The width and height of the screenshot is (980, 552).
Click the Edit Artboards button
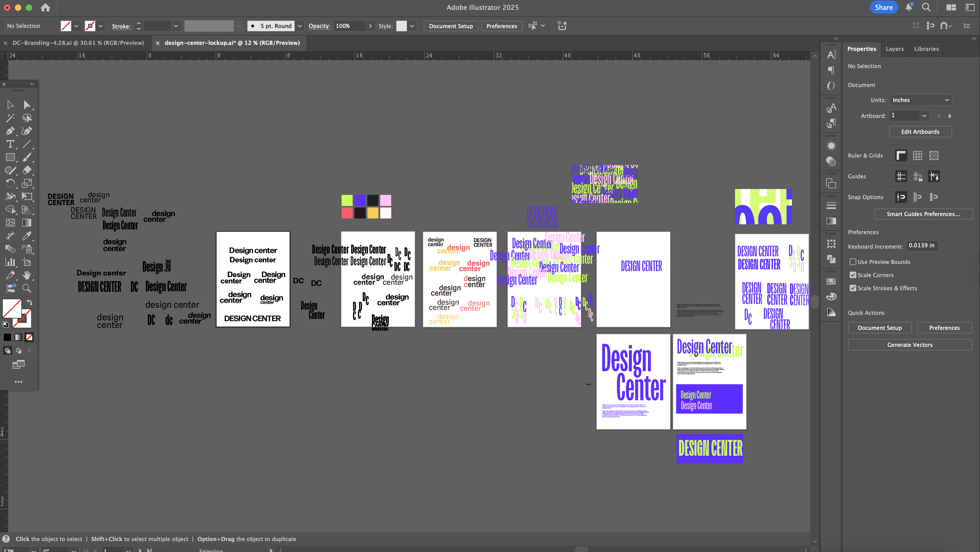pos(920,132)
